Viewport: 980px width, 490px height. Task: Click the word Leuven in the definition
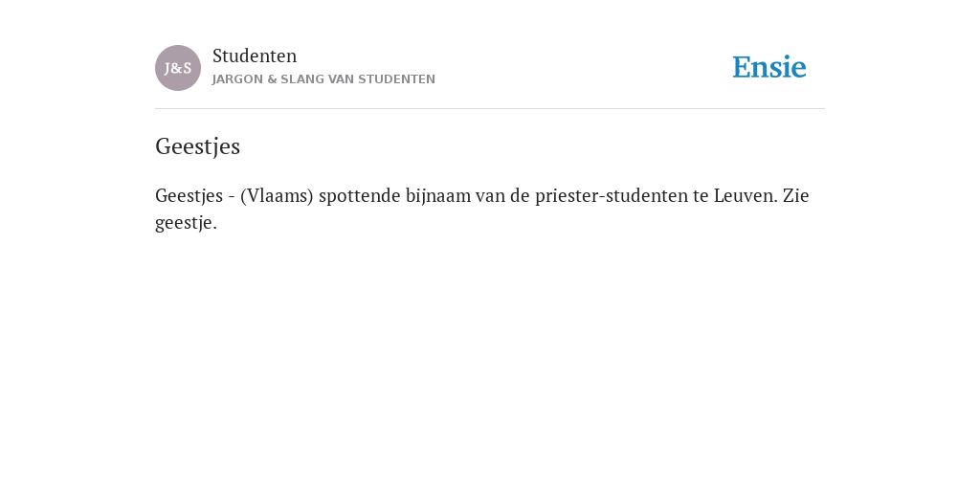tap(746, 195)
